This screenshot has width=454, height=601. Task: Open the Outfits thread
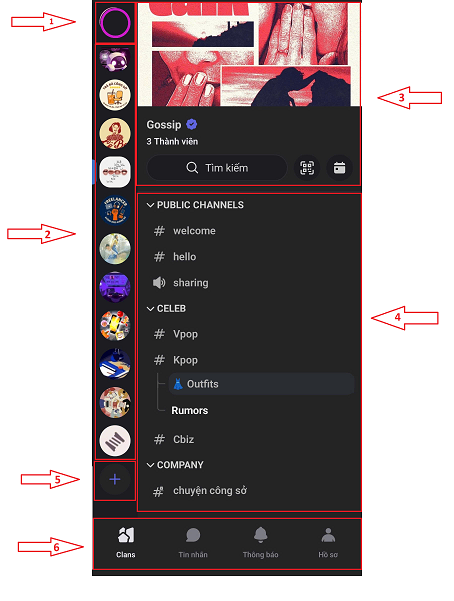click(x=261, y=384)
